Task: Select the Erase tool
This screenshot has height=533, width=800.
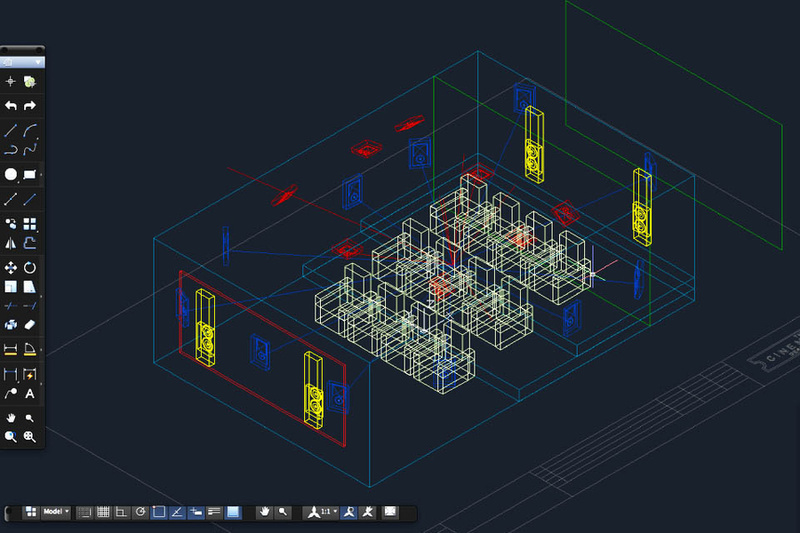Action: pos(30,325)
